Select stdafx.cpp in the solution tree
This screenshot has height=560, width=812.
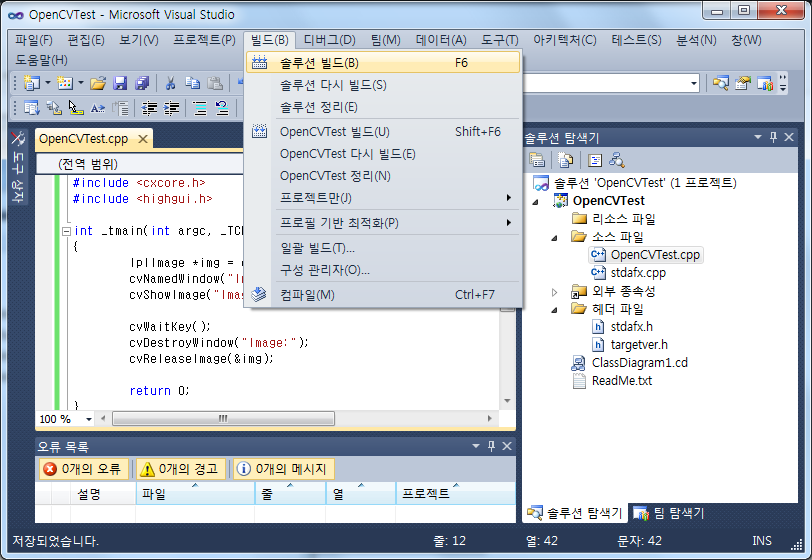637,272
